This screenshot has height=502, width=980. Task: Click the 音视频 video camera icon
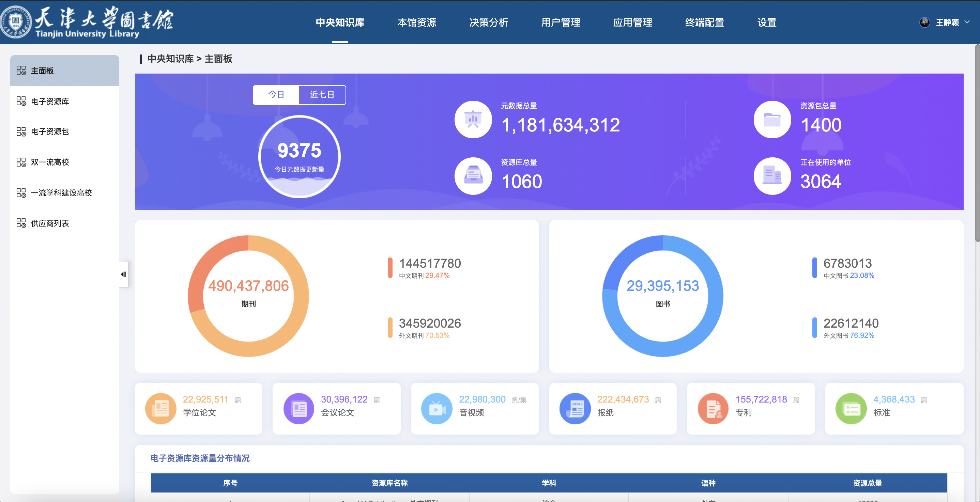(x=437, y=408)
